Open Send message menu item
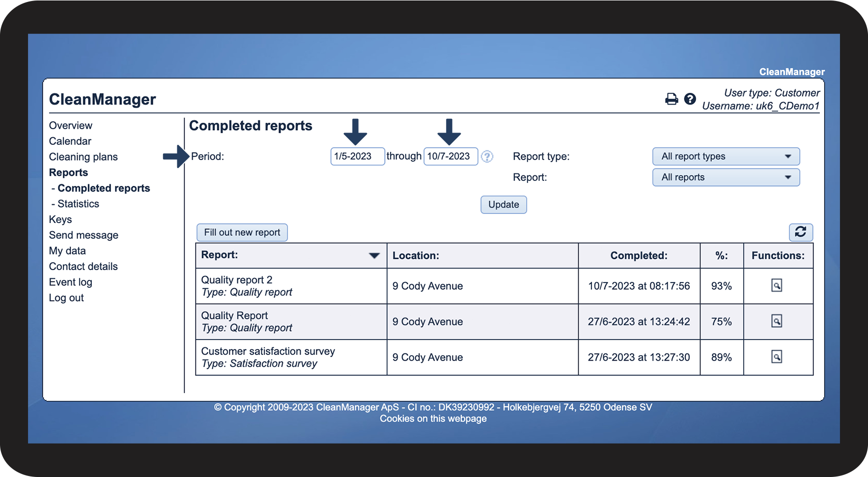Viewport: 868px width, 477px height. point(84,235)
